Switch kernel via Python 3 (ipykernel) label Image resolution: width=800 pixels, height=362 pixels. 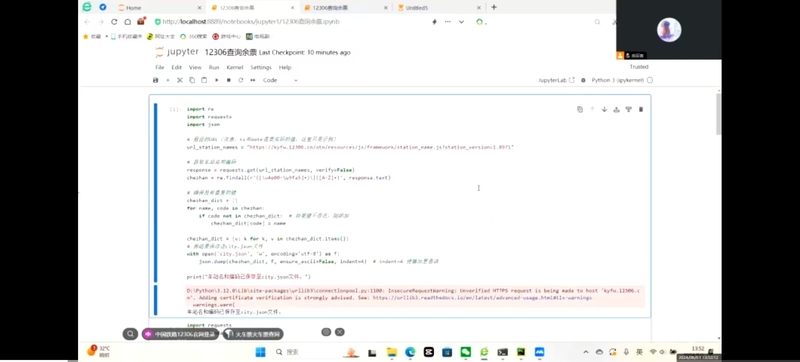[x=618, y=80]
